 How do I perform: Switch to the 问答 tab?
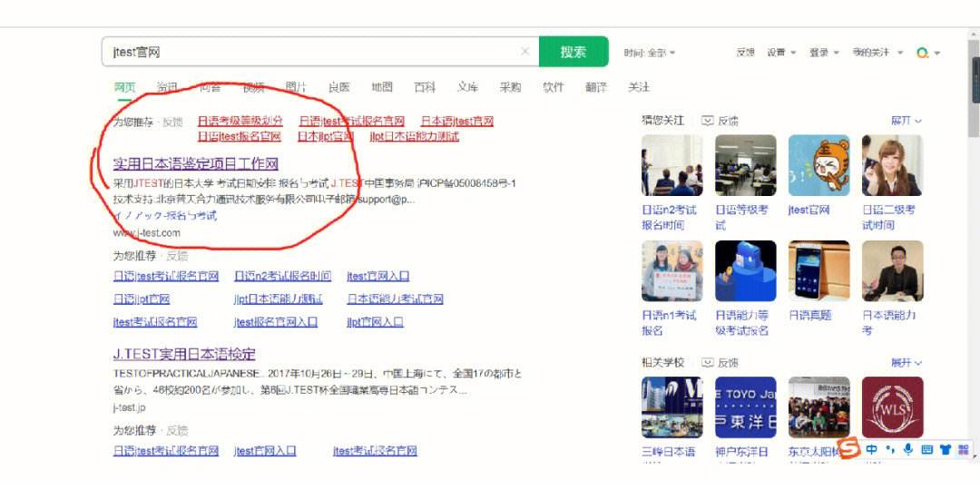[210, 87]
